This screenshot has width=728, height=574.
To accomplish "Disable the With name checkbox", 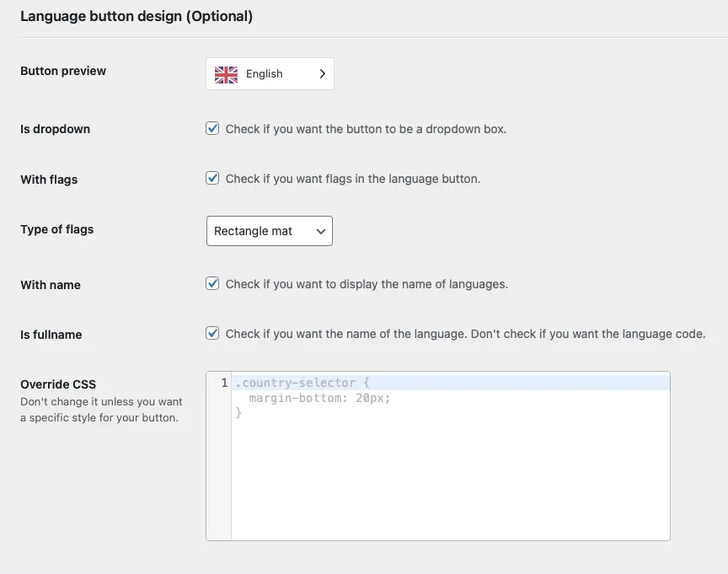I will [x=212, y=284].
